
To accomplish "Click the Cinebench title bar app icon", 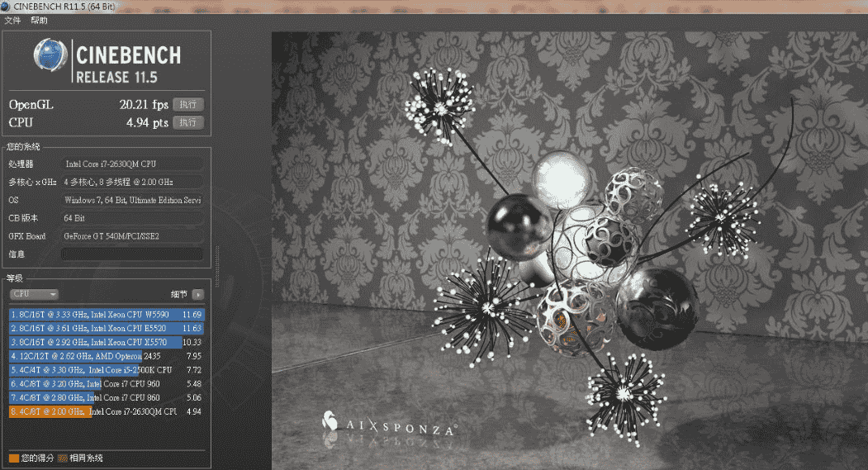I will coord(5,6).
